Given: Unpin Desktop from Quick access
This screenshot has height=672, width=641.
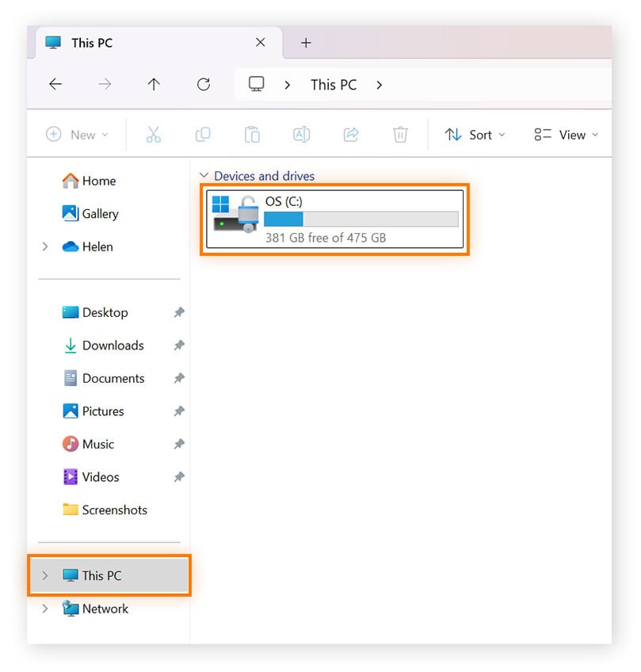Looking at the screenshot, I should point(178,312).
